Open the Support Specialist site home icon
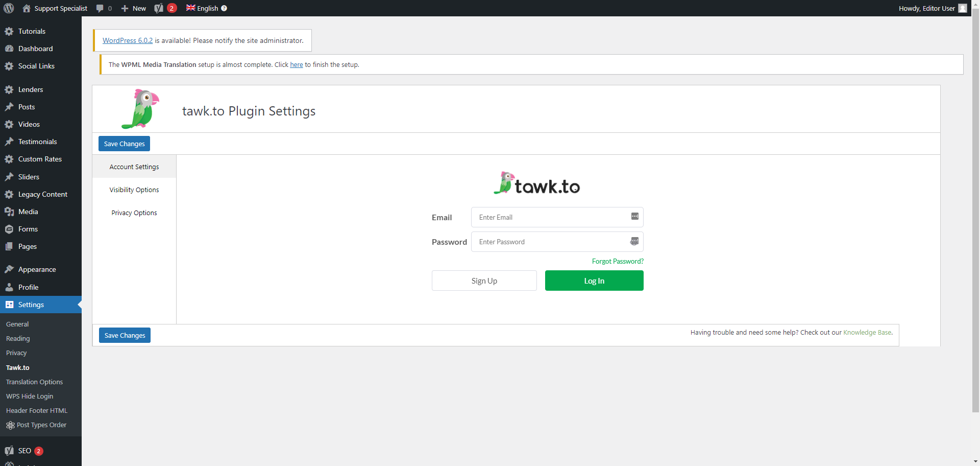This screenshot has height=466, width=980. coord(27,8)
